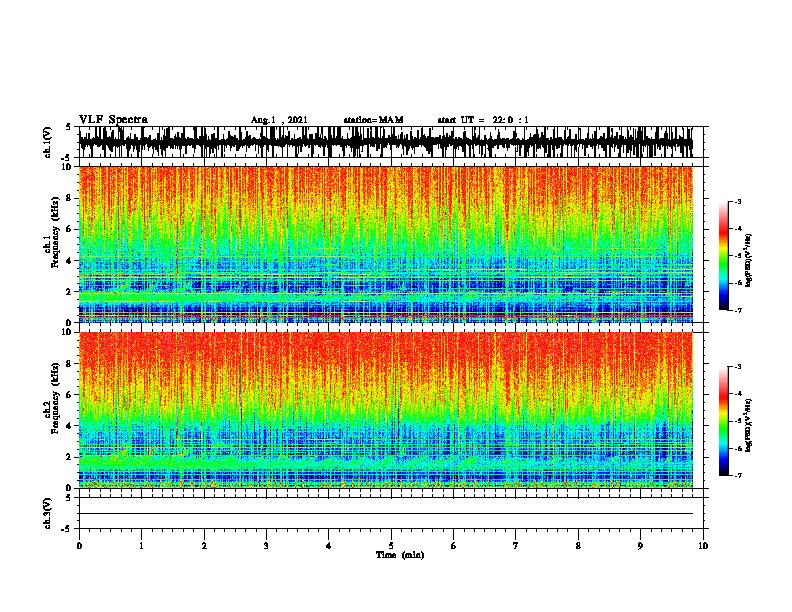
Task: Click "-3" on ch.1 color bar
Action: [x=738, y=201]
